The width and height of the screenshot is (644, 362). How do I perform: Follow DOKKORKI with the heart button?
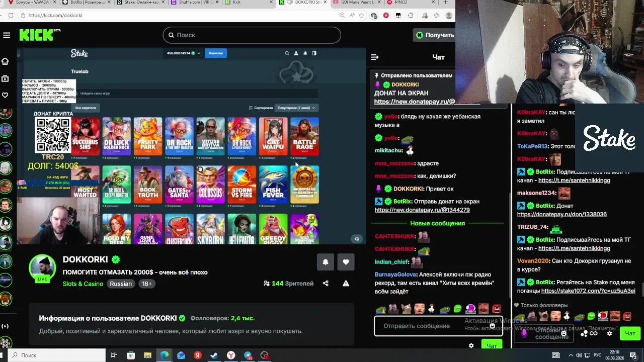click(x=346, y=262)
